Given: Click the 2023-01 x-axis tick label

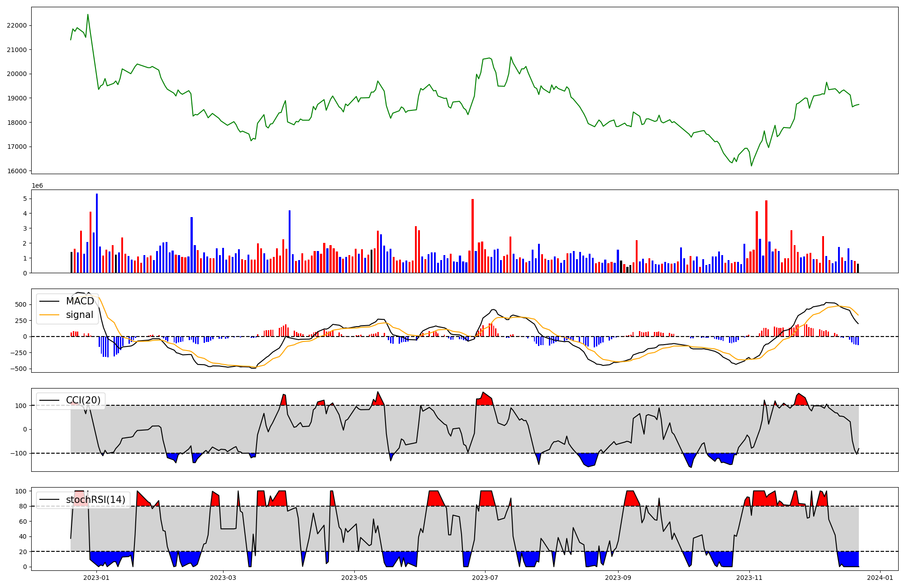Looking at the screenshot, I should point(96,578).
